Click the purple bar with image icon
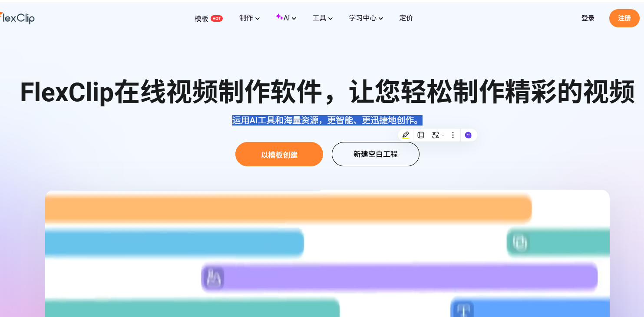 tap(400, 277)
